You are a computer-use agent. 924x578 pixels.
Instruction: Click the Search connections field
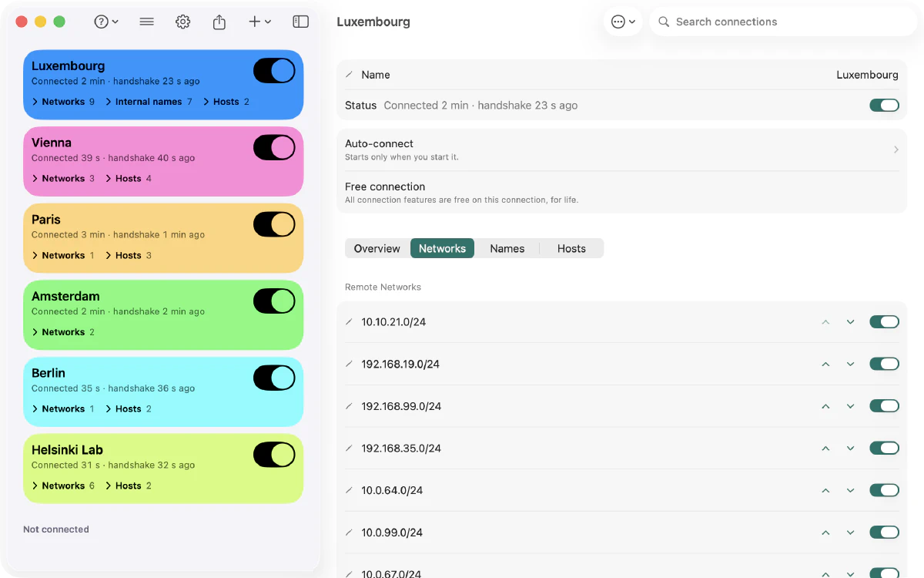(x=784, y=22)
